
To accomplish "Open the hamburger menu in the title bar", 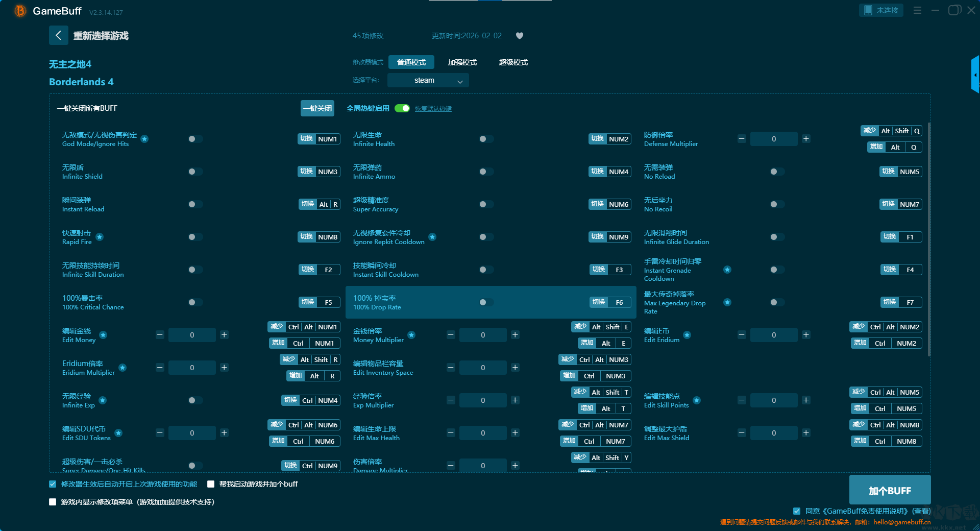I will (917, 10).
